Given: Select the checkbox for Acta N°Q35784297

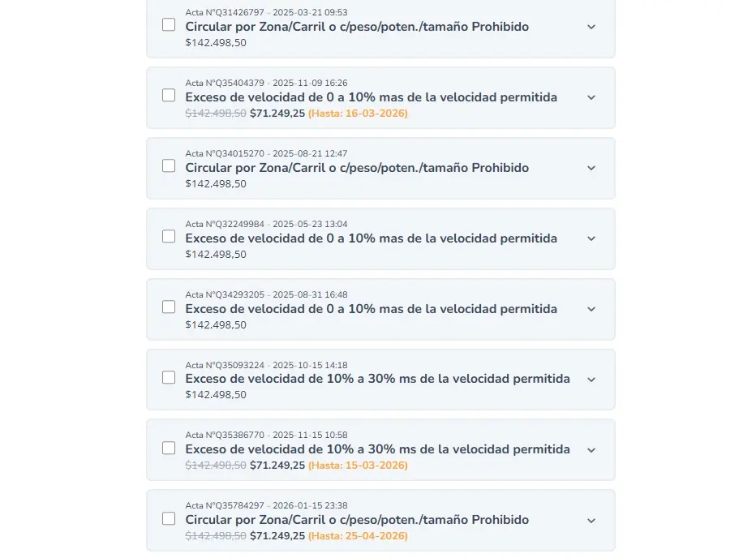Looking at the screenshot, I should click(x=168, y=518).
